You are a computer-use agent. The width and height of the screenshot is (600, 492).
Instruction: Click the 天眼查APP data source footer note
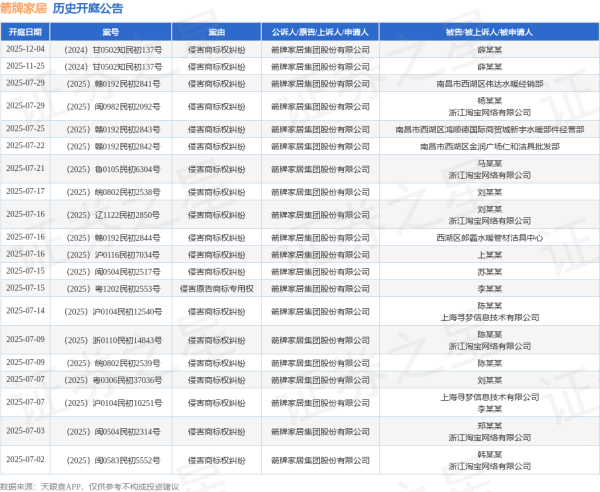coord(90,486)
